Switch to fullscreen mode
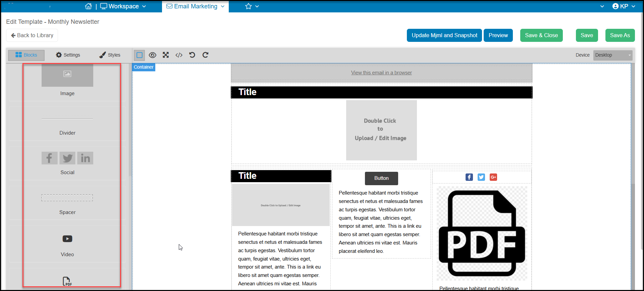The image size is (644, 291). 166,55
